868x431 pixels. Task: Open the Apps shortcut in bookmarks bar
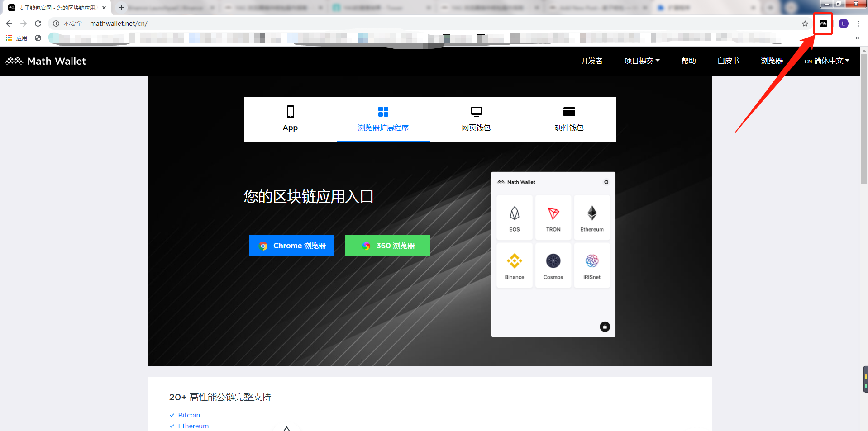16,38
